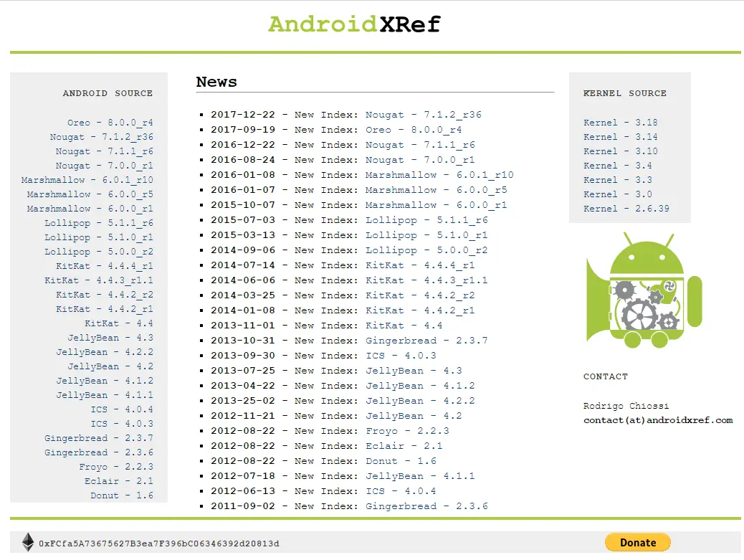Click news link Eclair - 2.1 dated 2012-08-22
Viewport: 744px width, 560px height.
pos(404,446)
